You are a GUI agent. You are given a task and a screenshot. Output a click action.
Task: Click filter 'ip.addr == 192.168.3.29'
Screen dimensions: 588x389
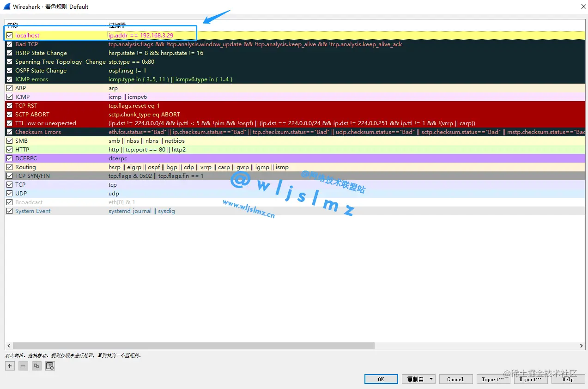pyautogui.click(x=141, y=36)
